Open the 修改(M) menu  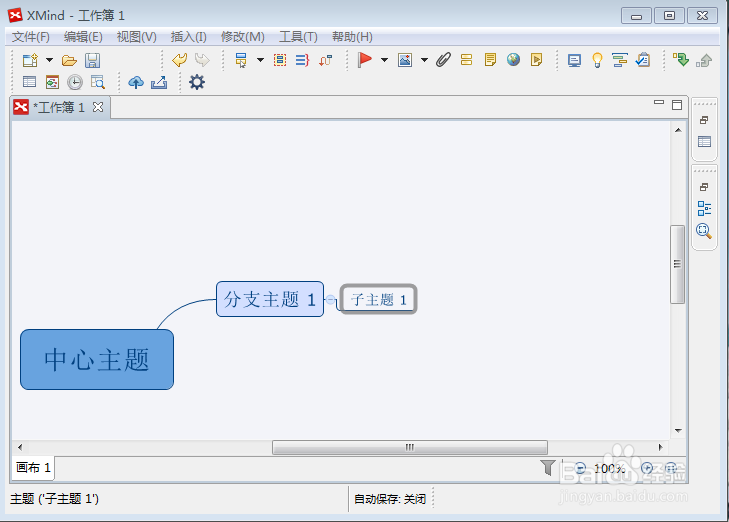(243, 37)
